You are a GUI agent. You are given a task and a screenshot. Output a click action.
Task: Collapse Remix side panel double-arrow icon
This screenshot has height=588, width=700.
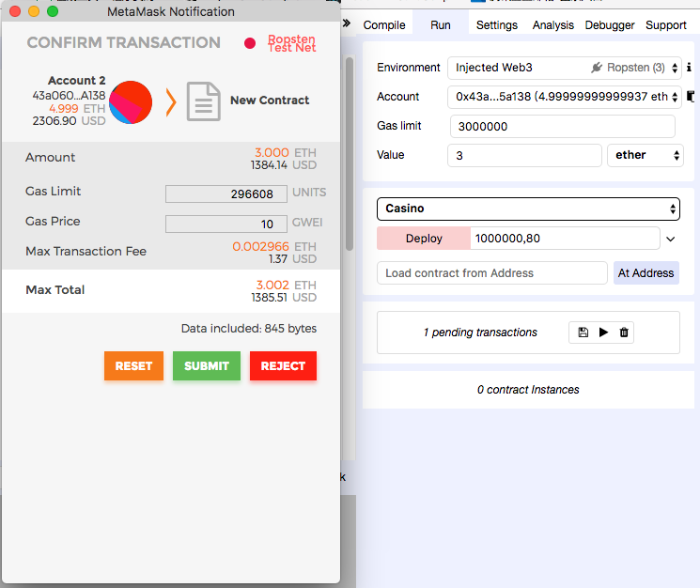click(x=347, y=23)
